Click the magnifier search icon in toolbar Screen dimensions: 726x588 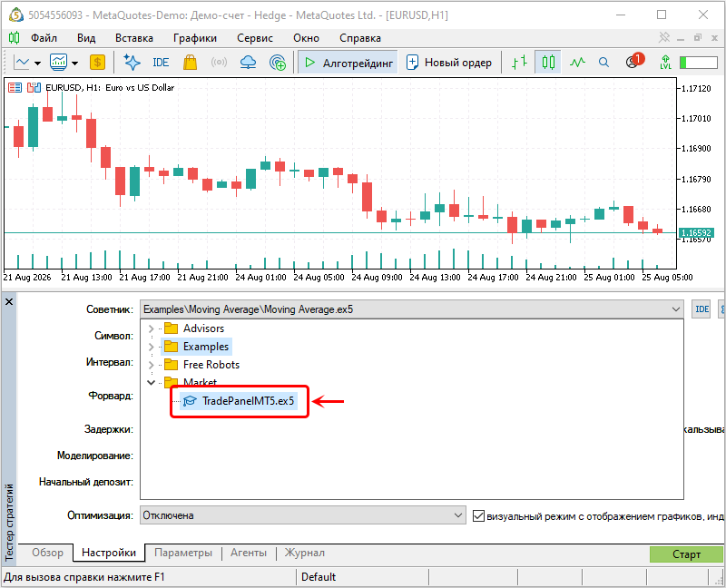coord(603,62)
